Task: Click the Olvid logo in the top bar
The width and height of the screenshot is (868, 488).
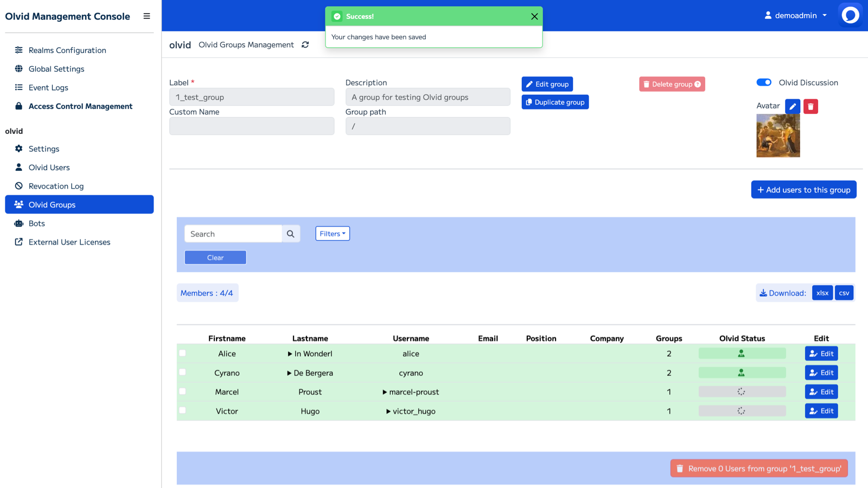Action: coord(850,15)
